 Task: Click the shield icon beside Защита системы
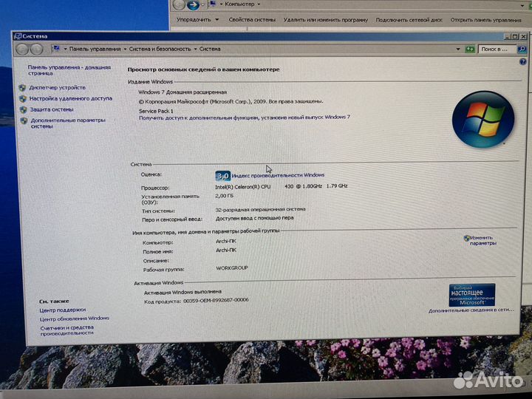23,109
